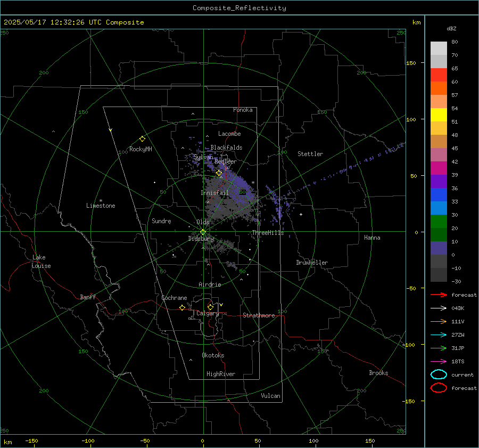The image size is (479, 448).
Task: Click the Hanna label on the map
Action: coord(372,238)
